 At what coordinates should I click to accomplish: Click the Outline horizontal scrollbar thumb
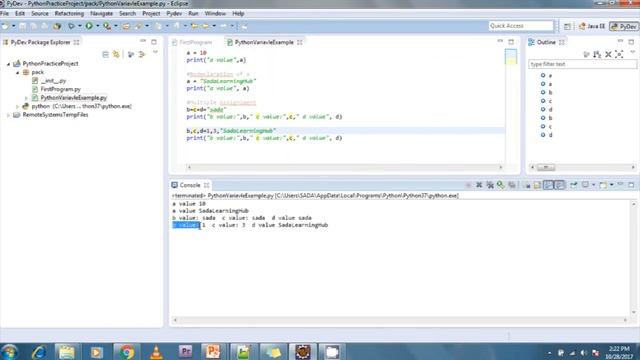tap(545, 167)
